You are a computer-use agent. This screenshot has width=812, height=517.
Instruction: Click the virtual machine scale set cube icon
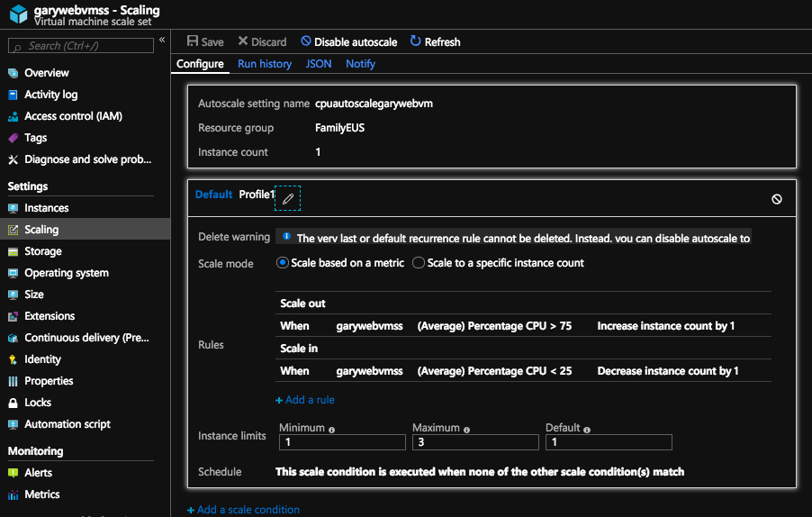pyautogui.click(x=18, y=14)
